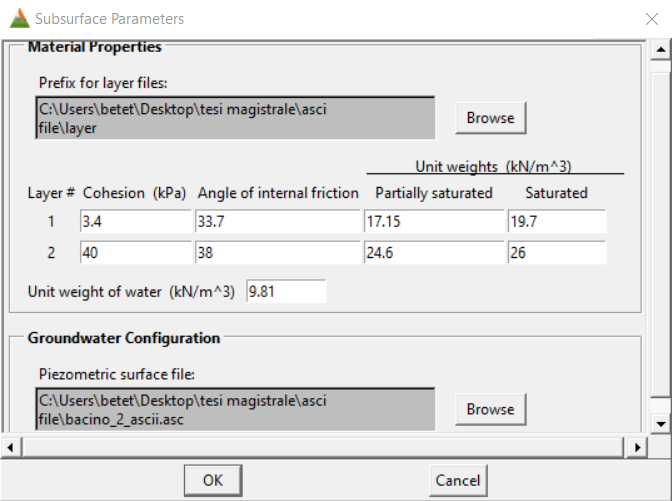The height and width of the screenshot is (501, 672).
Task: Browse for the piezometric surface file
Action: coord(490,409)
